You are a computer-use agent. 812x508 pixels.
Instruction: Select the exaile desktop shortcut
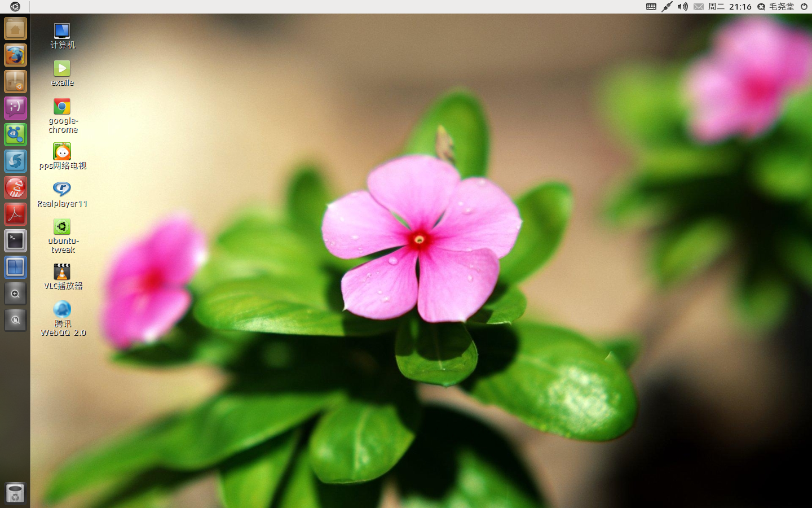(62, 73)
